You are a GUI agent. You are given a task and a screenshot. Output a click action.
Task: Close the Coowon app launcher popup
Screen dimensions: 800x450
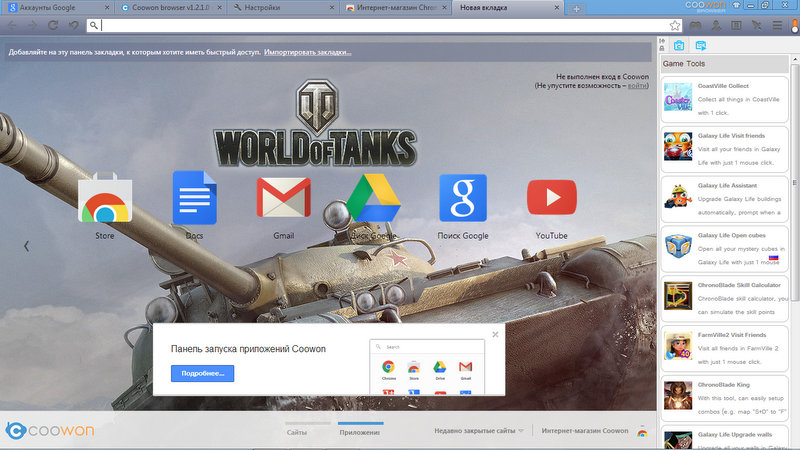(x=495, y=335)
